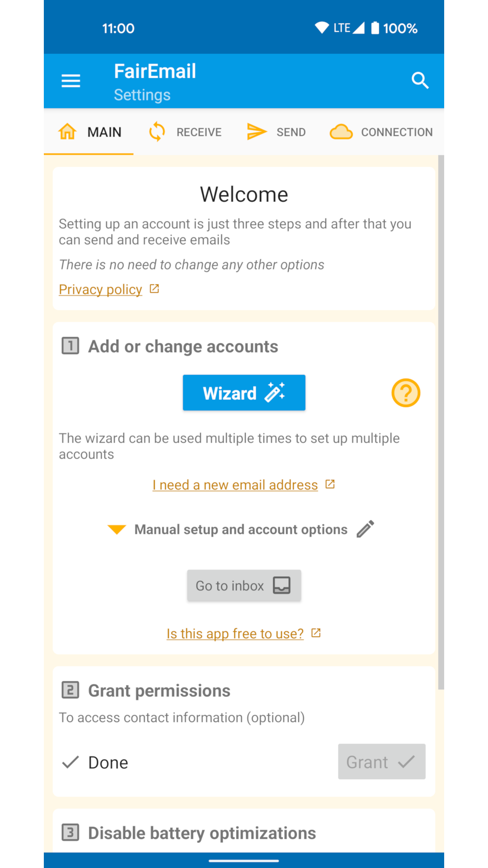
Task: Tap the search magnifier icon
Action: click(420, 80)
